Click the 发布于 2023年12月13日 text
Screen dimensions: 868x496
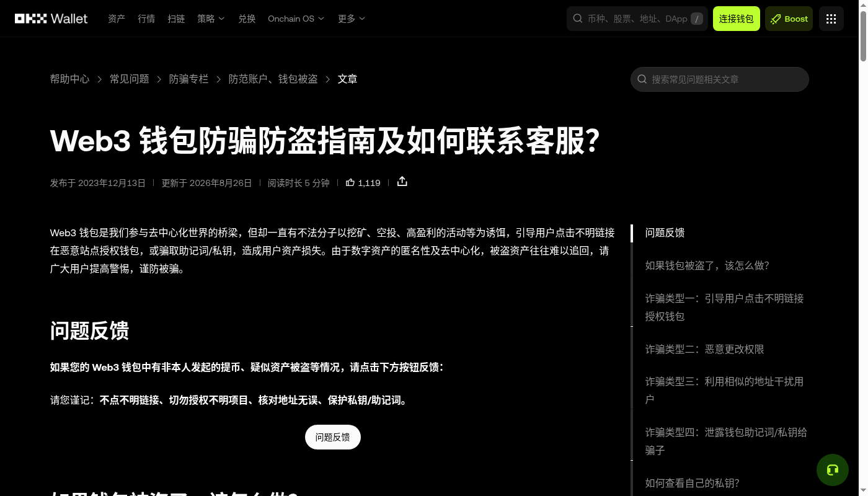tap(98, 183)
